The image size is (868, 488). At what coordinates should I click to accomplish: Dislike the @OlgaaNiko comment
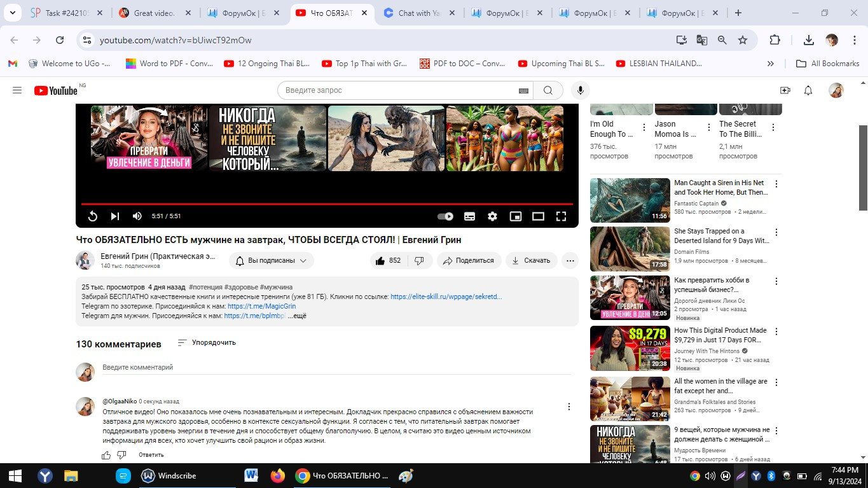(122, 455)
